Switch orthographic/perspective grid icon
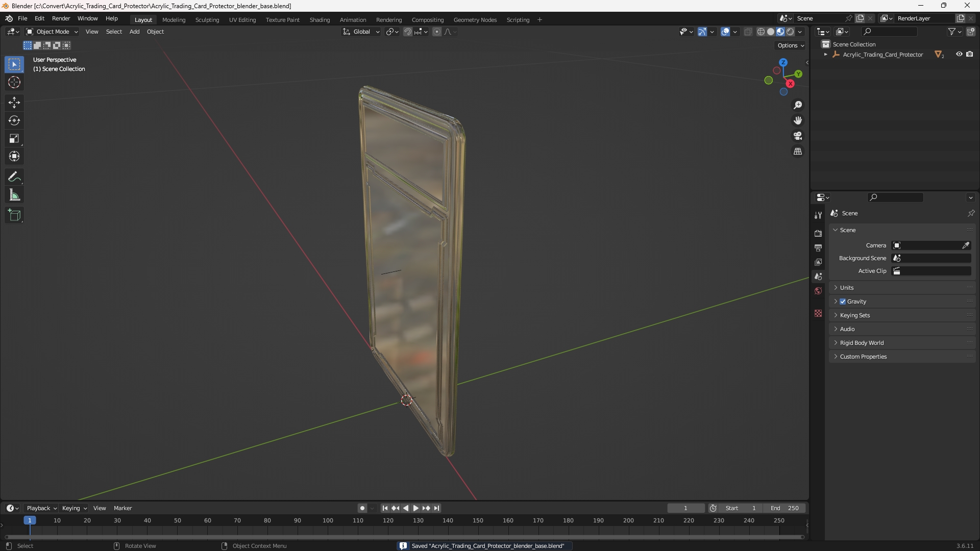Viewport: 980px width, 551px height. coord(798,152)
